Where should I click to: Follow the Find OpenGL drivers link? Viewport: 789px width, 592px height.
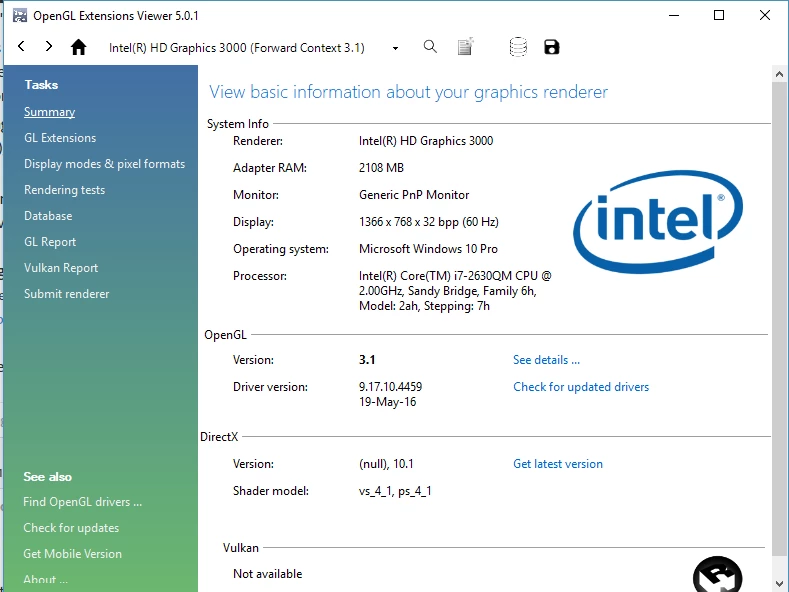83,502
